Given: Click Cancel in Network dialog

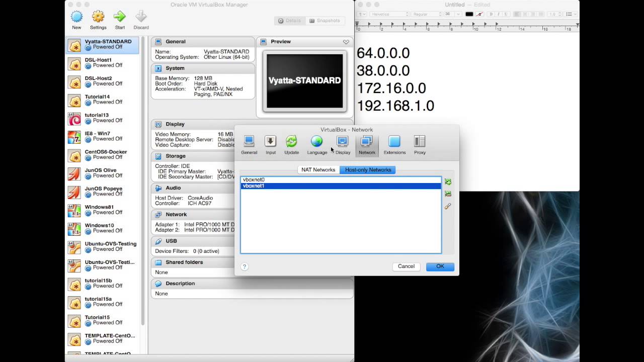Looking at the screenshot, I should click(406, 266).
